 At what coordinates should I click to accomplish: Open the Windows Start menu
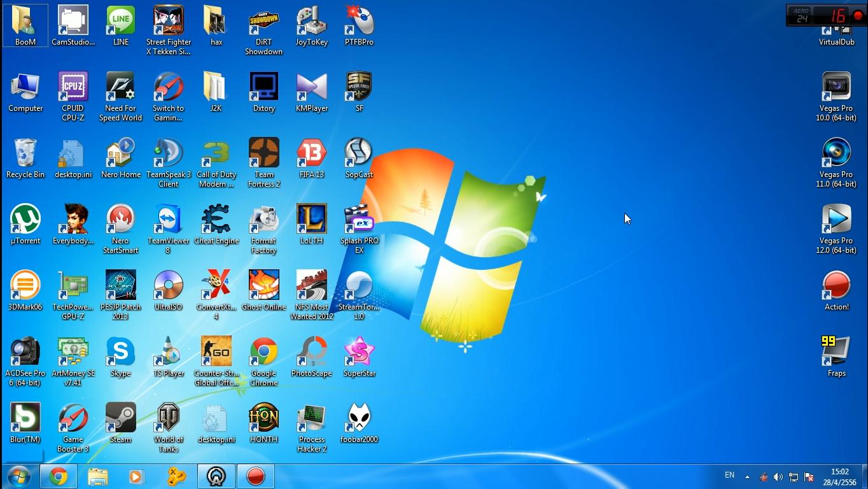click(19, 476)
